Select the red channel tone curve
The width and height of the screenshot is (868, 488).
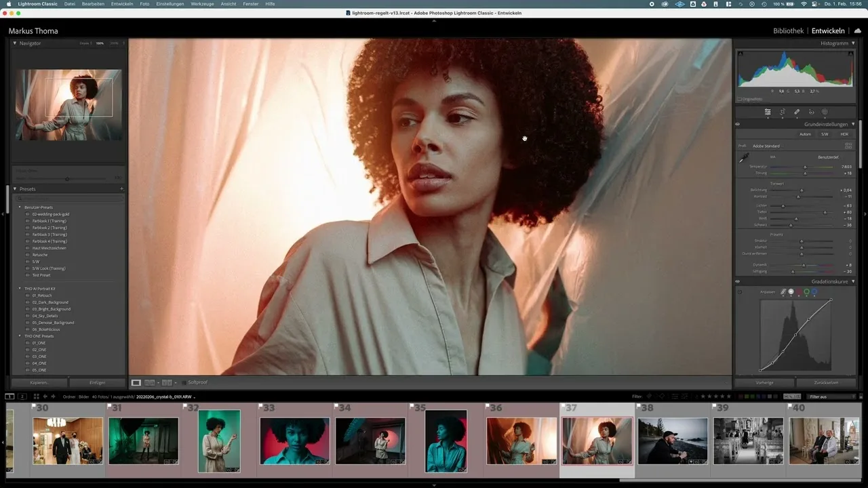[x=798, y=292]
